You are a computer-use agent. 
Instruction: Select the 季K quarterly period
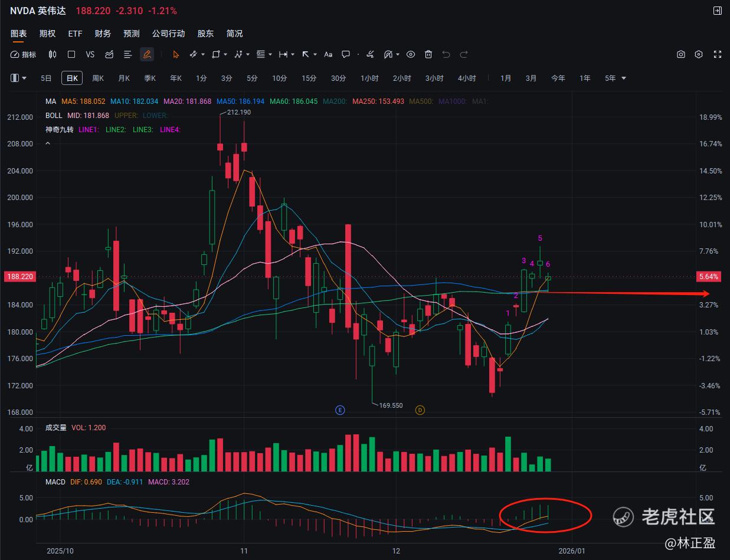point(150,78)
